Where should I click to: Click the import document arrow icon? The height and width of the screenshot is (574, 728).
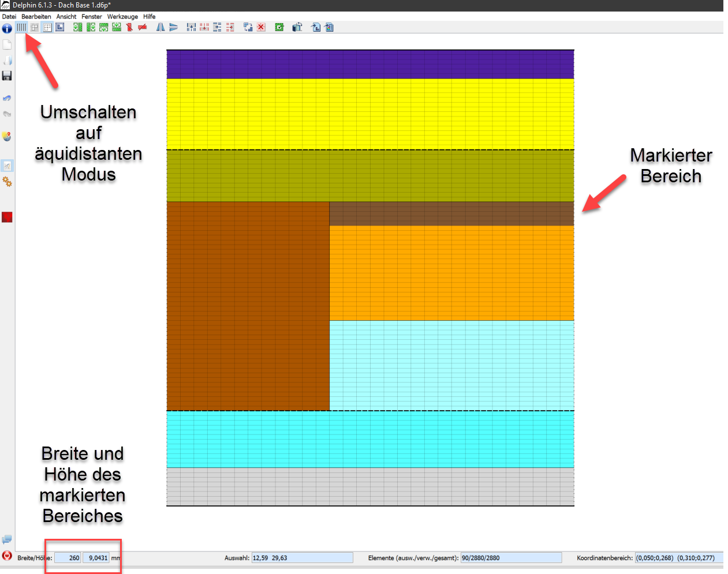point(316,27)
